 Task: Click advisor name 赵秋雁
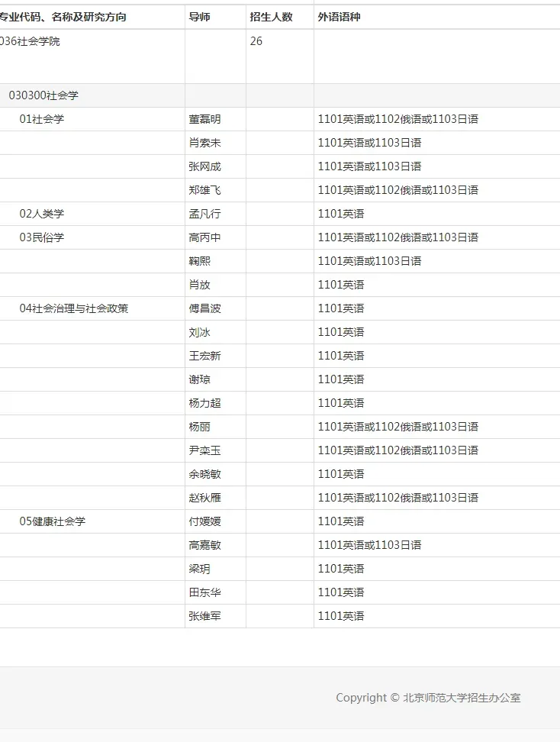[x=204, y=498]
